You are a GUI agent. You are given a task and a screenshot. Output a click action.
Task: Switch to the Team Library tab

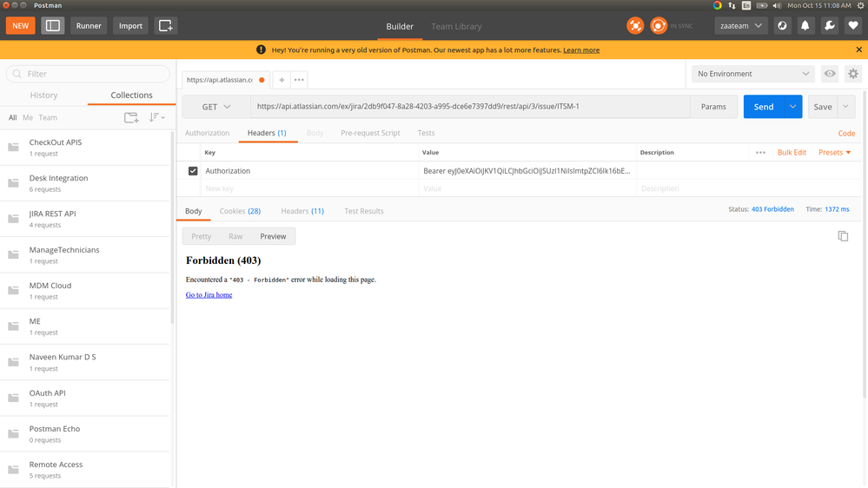pyautogui.click(x=456, y=27)
